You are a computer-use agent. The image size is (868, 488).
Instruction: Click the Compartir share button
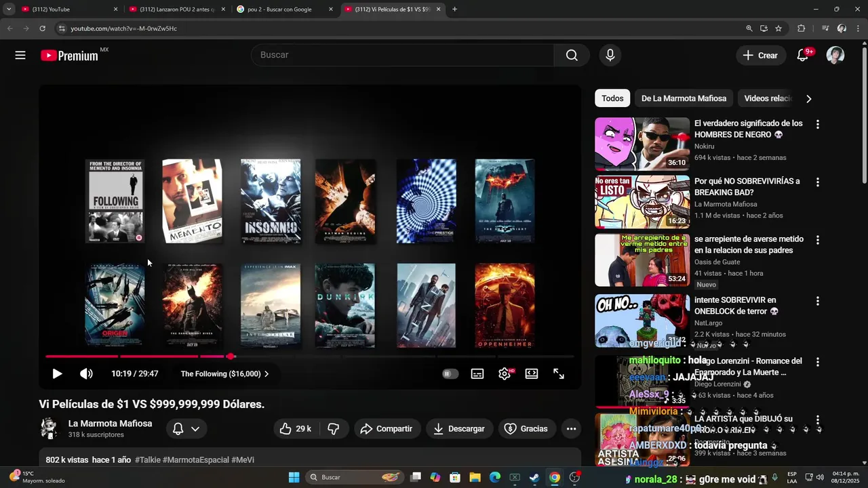pos(387,428)
